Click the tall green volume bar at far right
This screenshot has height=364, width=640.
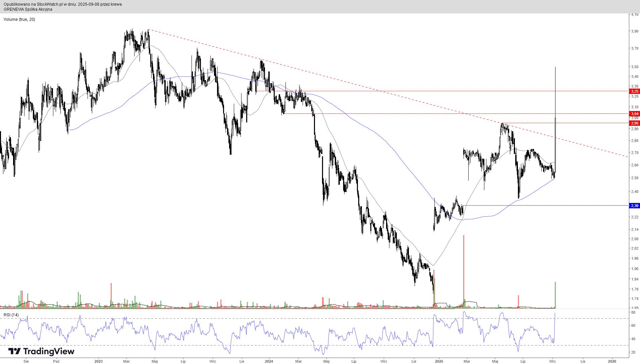[555, 295]
